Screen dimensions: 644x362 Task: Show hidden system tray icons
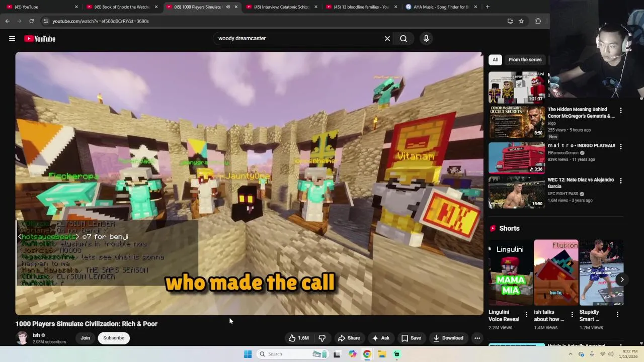click(570, 354)
